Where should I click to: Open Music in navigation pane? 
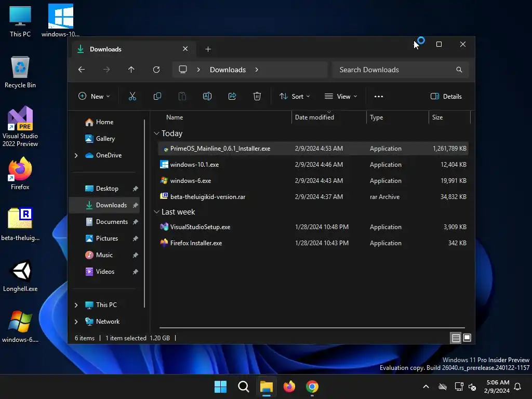pyautogui.click(x=104, y=255)
